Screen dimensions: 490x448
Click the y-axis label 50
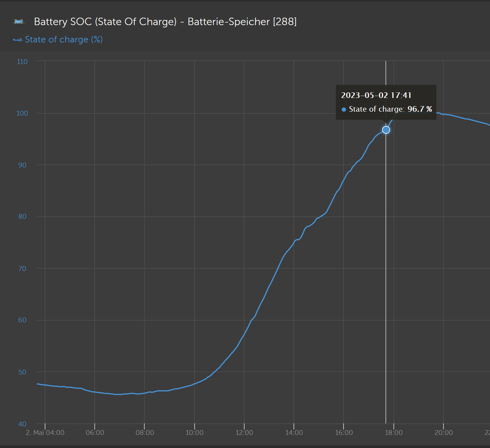[x=22, y=372]
